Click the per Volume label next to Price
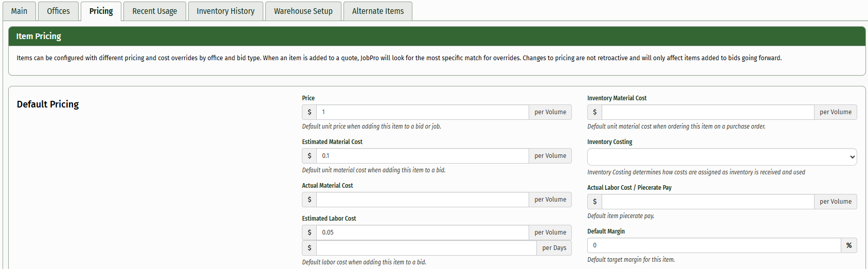Image resolution: width=868 pixels, height=269 pixels. (x=550, y=112)
